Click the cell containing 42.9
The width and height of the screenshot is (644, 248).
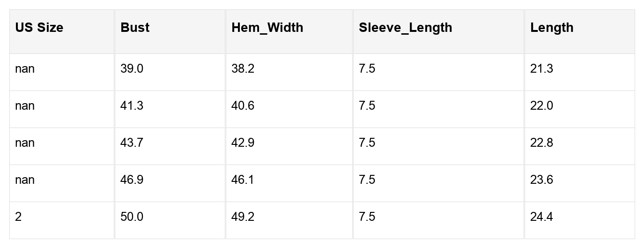[x=243, y=143]
